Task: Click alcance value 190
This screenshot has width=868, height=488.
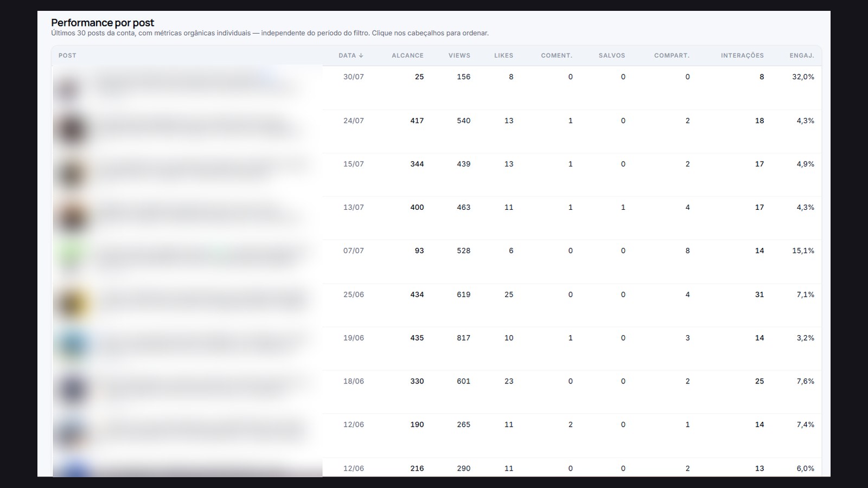Action: point(417,425)
